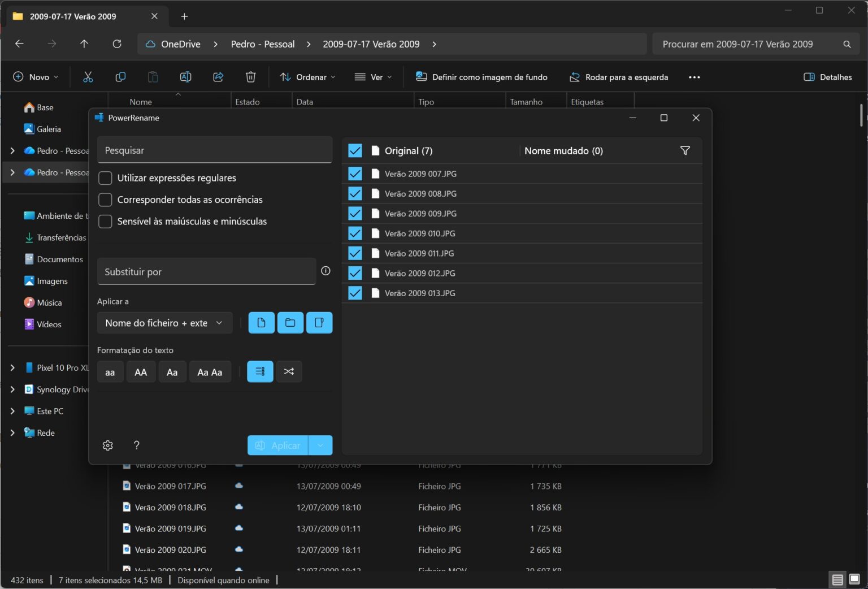
Task: Toggle the enumerate items icon button
Action: coord(260,372)
